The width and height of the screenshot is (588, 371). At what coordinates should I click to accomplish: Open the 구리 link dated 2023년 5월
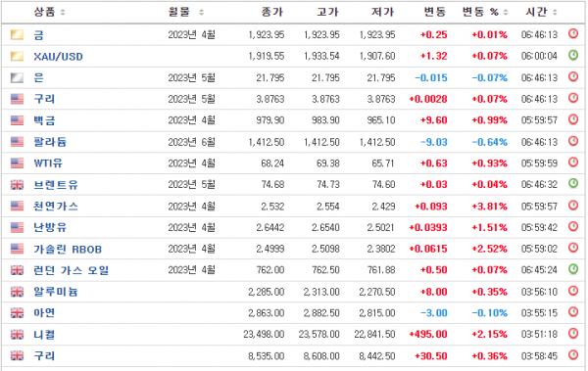pyautogui.click(x=44, y=99)
